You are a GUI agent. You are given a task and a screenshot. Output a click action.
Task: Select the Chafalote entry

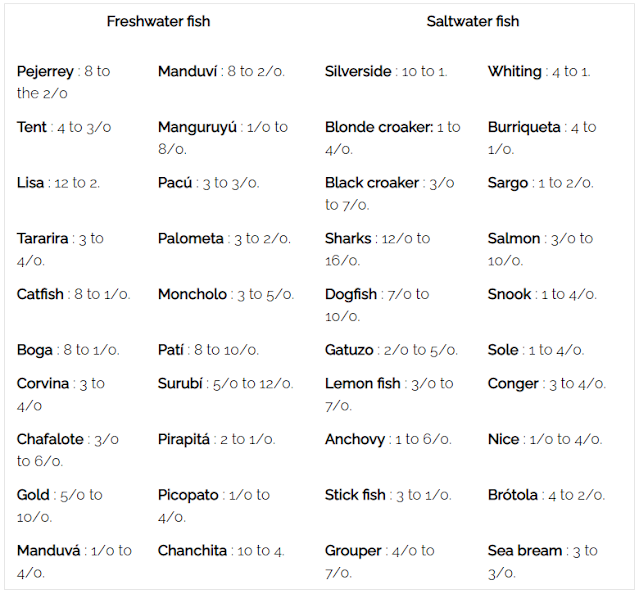pyautogui.click(x=68, y=450)
